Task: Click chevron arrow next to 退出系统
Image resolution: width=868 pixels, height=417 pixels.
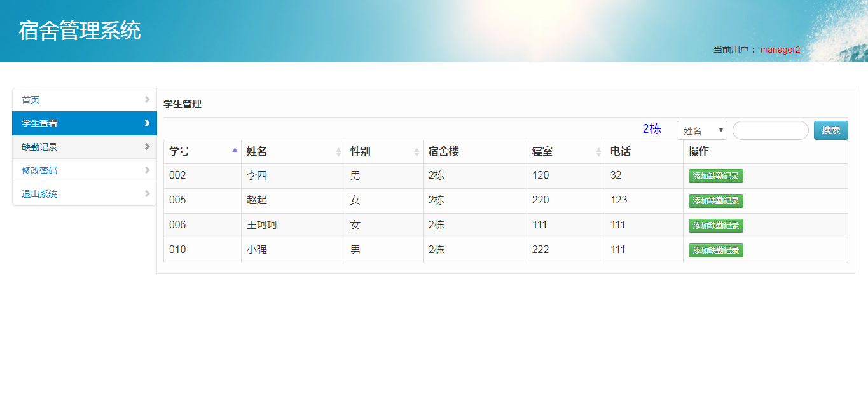Action: 147,193
